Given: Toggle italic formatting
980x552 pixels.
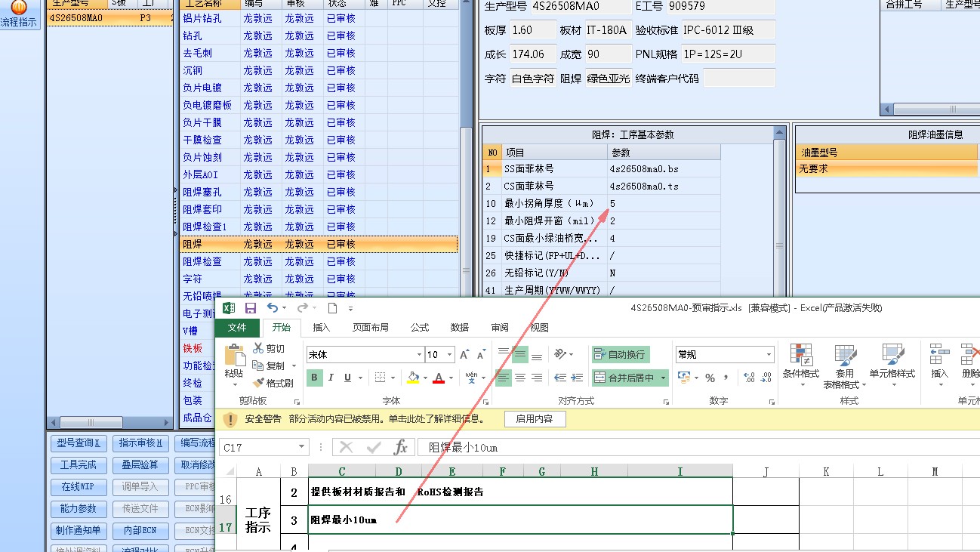Looking at the screenshot, I should tap(331, 378).
